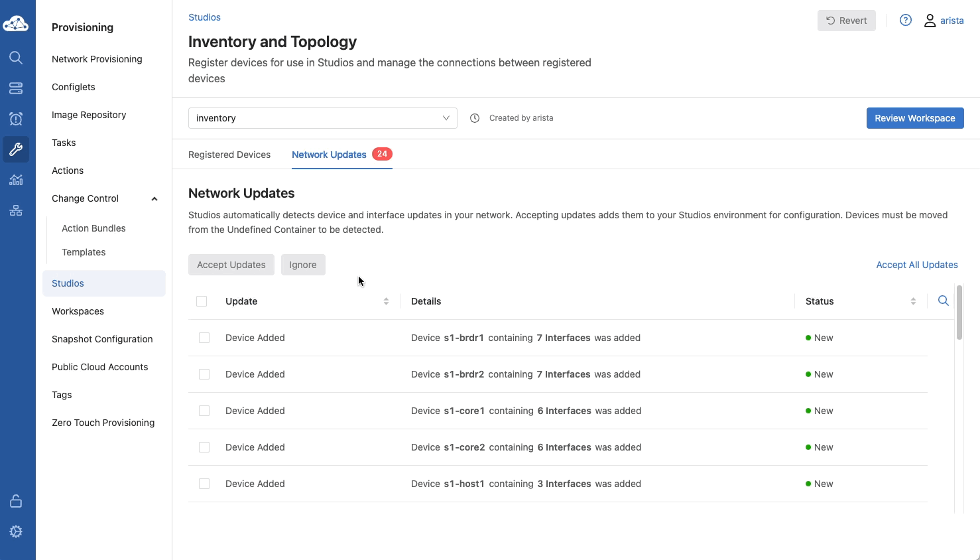
Task: Click the vertical scrollbar of updates table
Action: coord(959,313)
